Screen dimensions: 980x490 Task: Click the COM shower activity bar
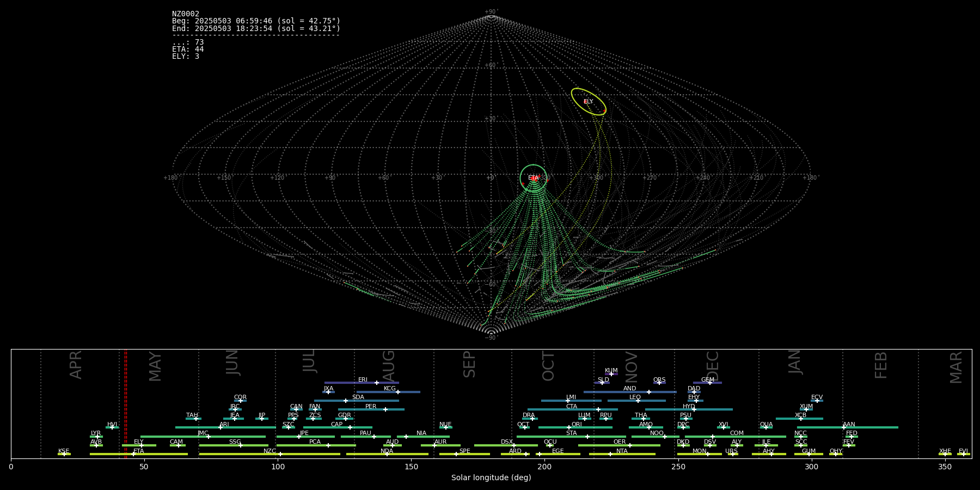[736, 437]
